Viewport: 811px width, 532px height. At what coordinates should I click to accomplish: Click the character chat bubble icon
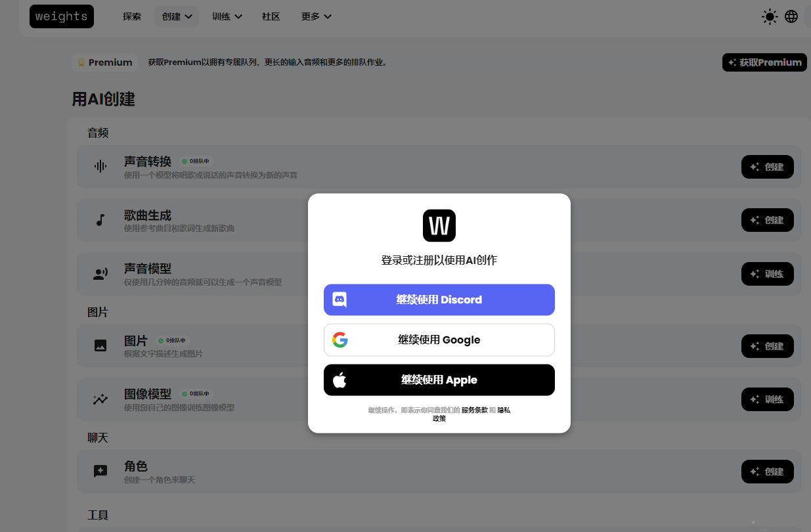point(100,471)
